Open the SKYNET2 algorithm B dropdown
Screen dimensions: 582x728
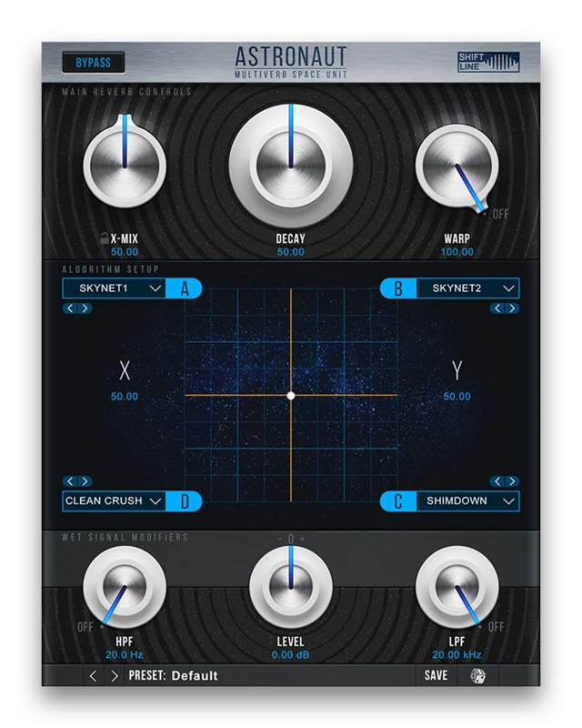pyautogui.click(x=467, y=288)
